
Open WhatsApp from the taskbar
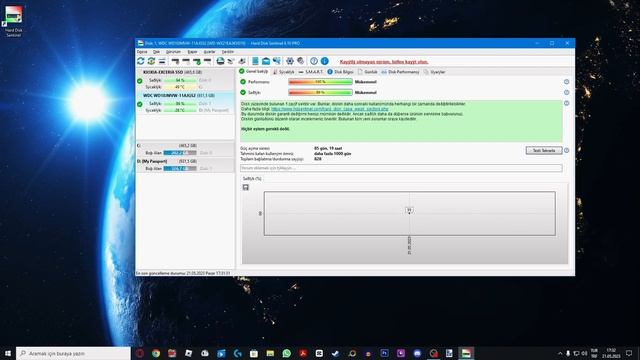[x=287, y=353]
